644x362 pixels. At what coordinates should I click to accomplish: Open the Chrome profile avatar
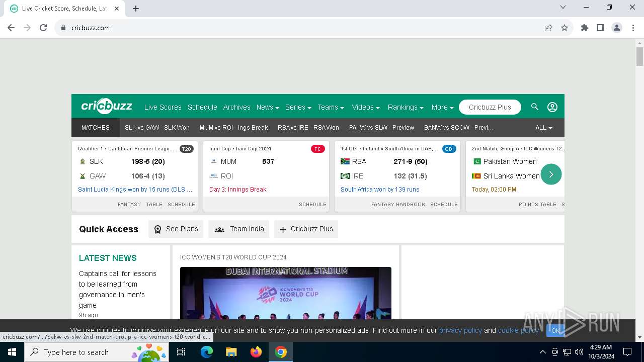pyautogui.click(x=617, y=28)
